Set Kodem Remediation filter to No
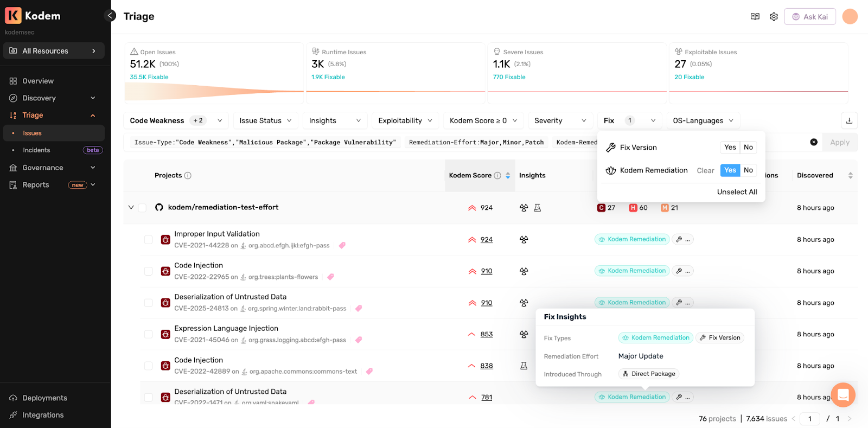The height and width of the screenshot is (428, 868). tap(748, 170)
